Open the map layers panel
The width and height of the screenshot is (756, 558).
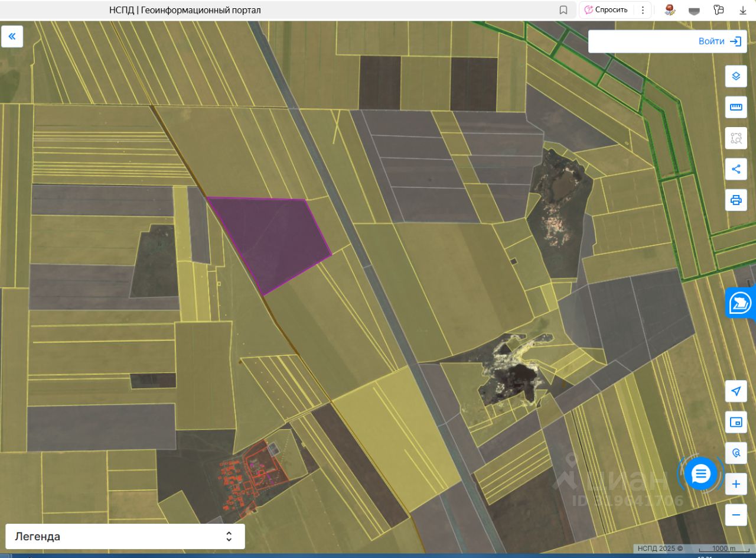coord(736,76)
